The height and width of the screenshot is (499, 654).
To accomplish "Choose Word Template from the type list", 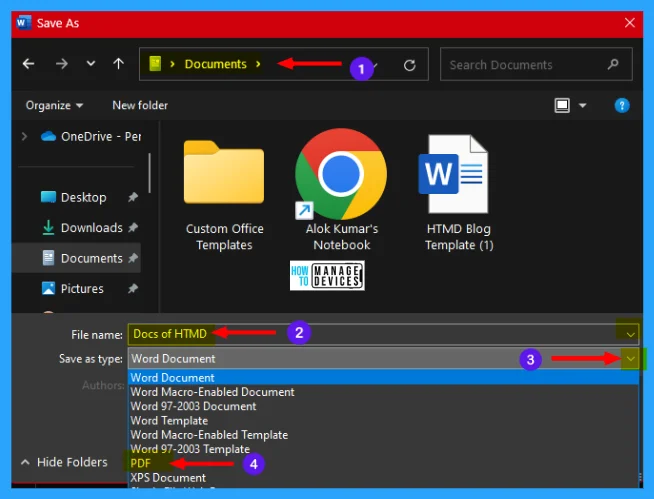I will (x=169, y=421).
